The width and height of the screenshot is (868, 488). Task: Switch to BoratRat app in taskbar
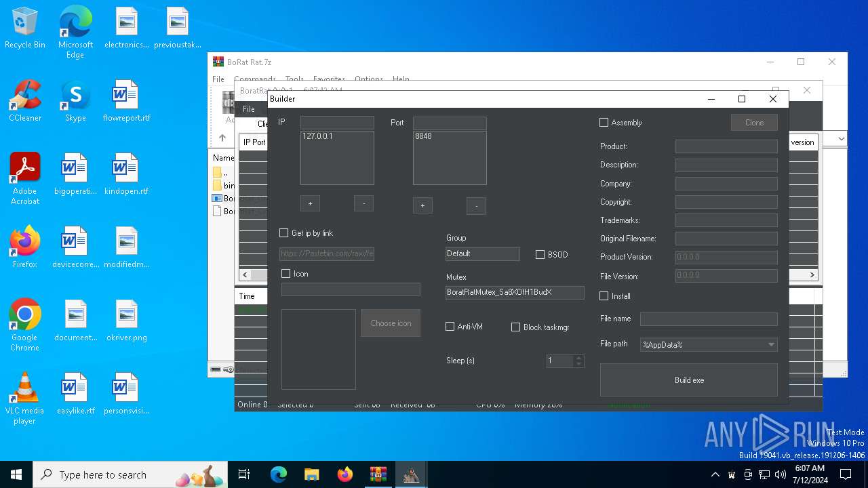coord(411,474)
